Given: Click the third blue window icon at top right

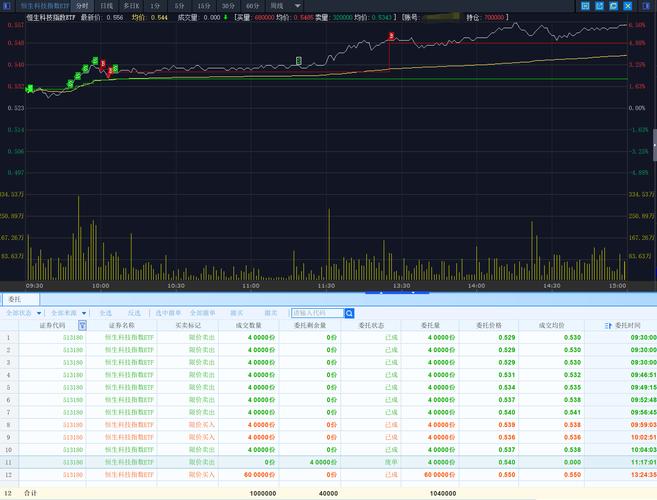Looking at the screenshot, I should [613, 6].
